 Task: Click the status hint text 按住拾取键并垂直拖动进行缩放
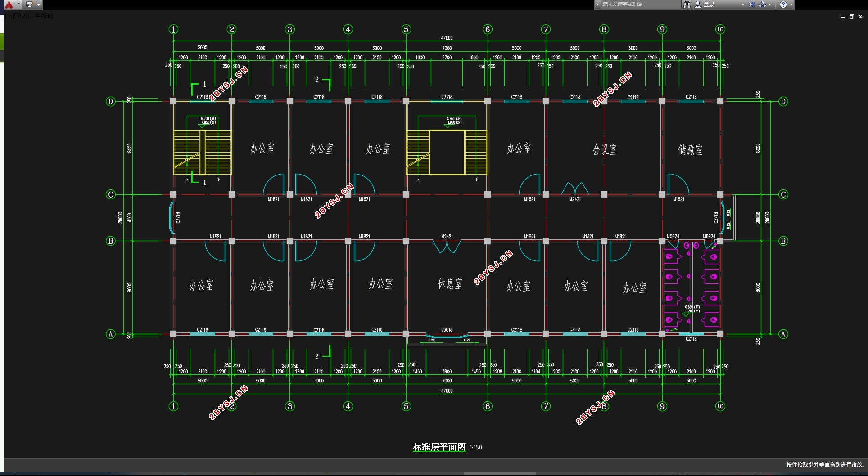tap(826, 465)
